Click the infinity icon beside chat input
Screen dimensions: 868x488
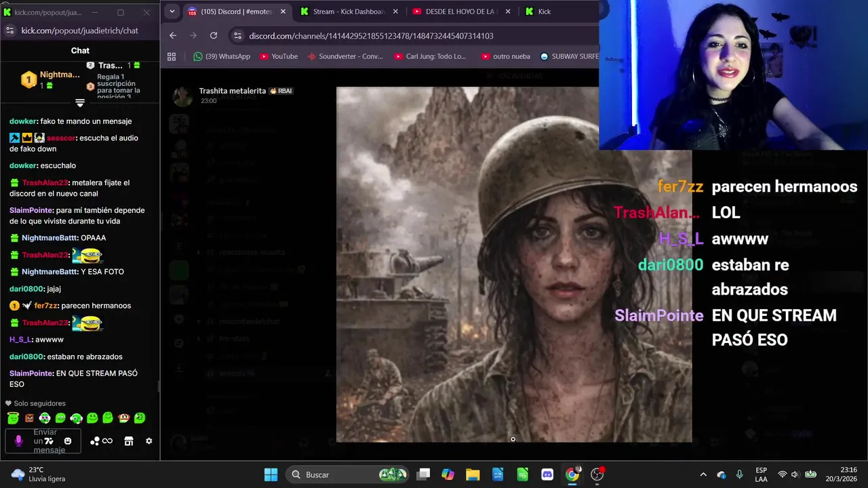click(107, 441)
